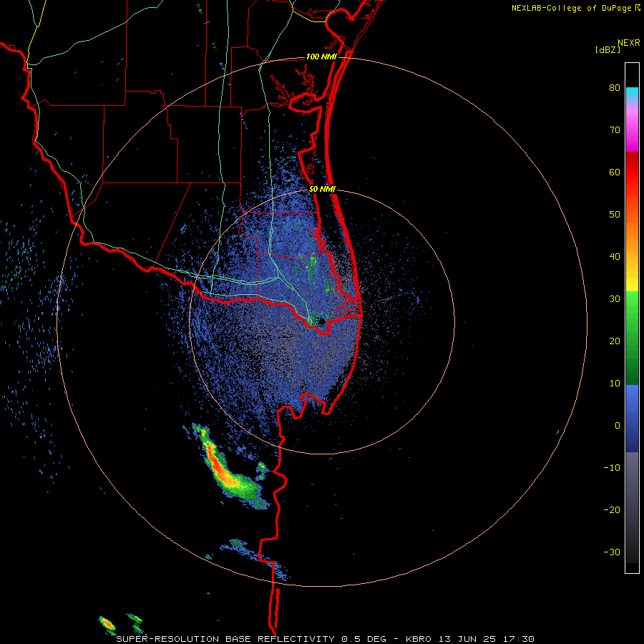Image resolution: width=644 pixels, height=644 pixels.
Task: Click the black radar site dot at center
Action: tap(322, 321)
